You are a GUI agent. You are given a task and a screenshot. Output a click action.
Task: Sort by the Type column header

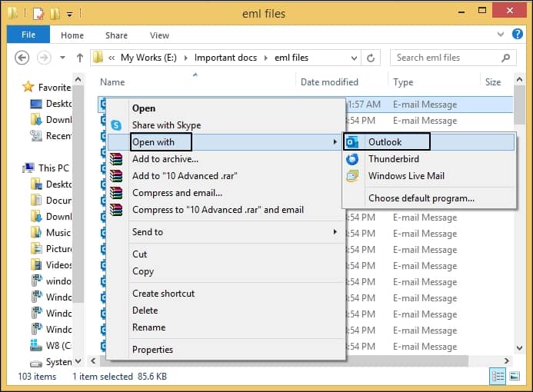[403, 82]
